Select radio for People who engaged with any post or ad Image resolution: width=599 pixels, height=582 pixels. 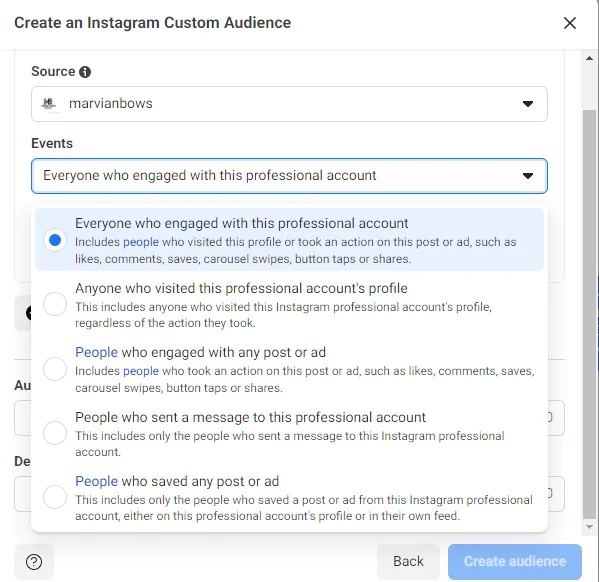pos(55,369)
